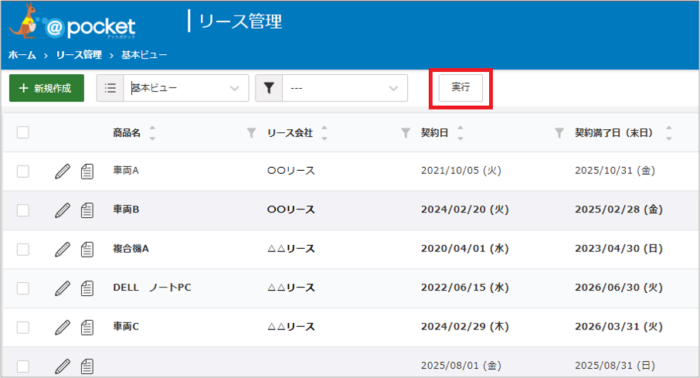Click the filter funnel icon beside 契約日 column
This screenshot has height=378, width=700.
(x=405, y=133)
